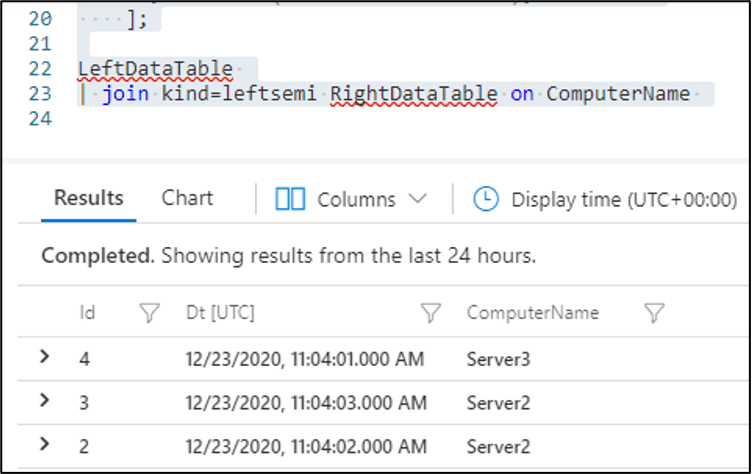
Task: Click the Dt [UTC] column header
Action: [220, 313]
